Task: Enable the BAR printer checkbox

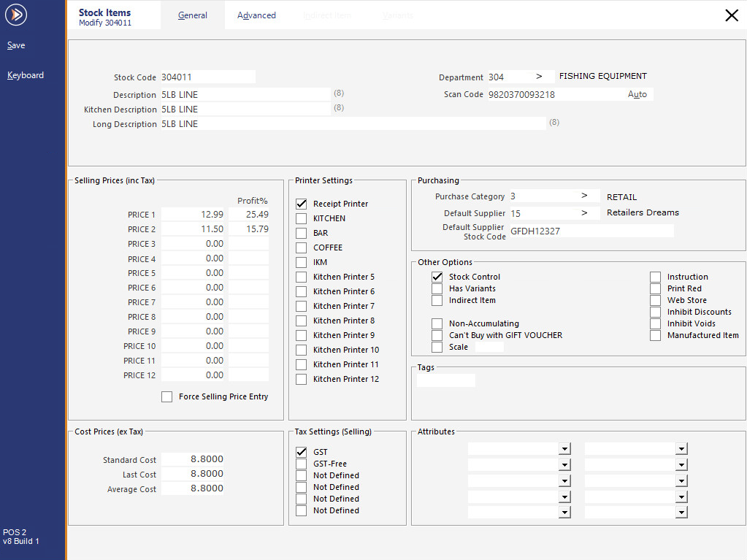Action: click(x=301, y=234)
